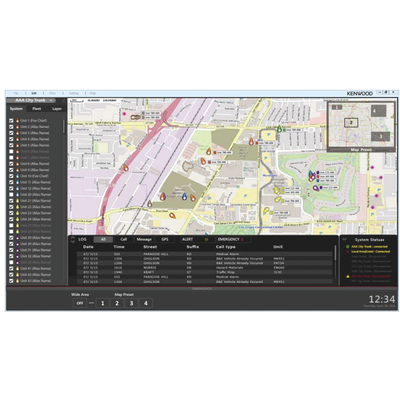
Task: Check the Unit 20 checkbox
Action: pos(11,194)
